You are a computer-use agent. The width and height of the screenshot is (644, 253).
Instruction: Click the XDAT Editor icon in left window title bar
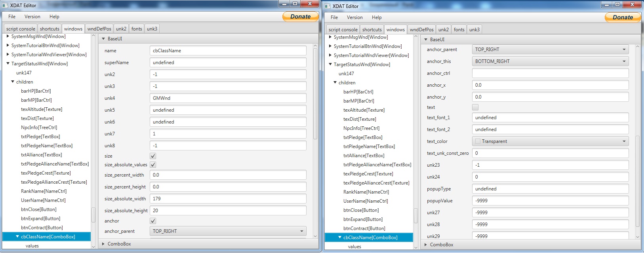click(5, 6)
